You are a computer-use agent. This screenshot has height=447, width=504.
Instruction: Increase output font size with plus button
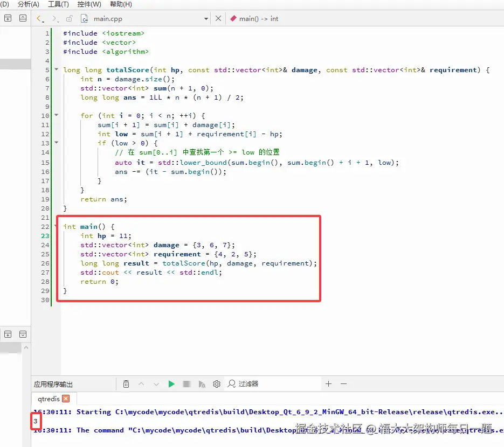point(328,384)
